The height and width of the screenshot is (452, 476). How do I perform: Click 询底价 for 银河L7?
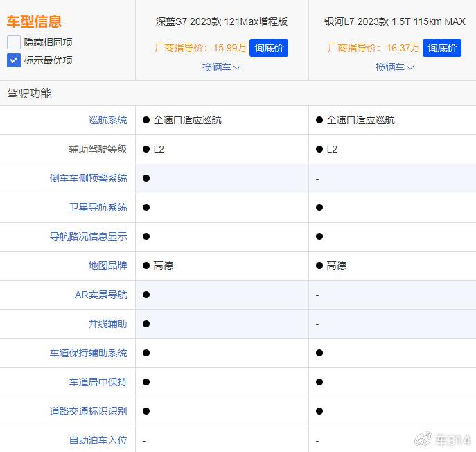click(441, 48)
